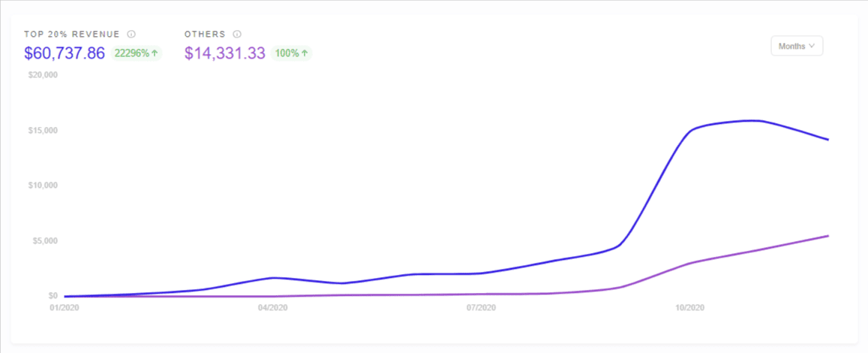Click the chevron inside Months selector

[812, 46]
